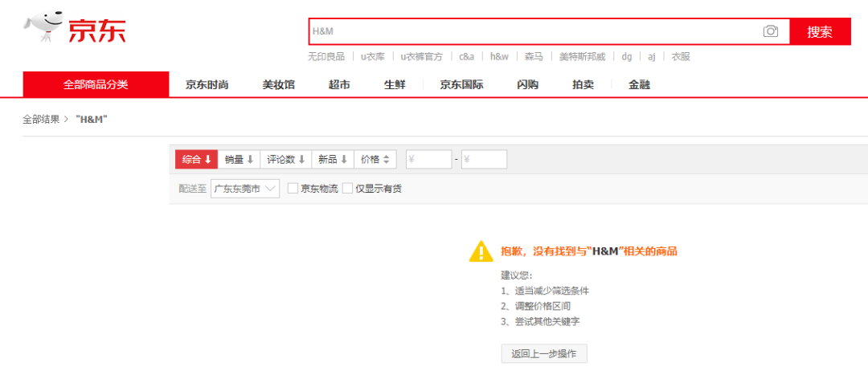Click the 建议您 heading text
The width and height of the screenshot is (868, 387).
[x=516, y=275]
